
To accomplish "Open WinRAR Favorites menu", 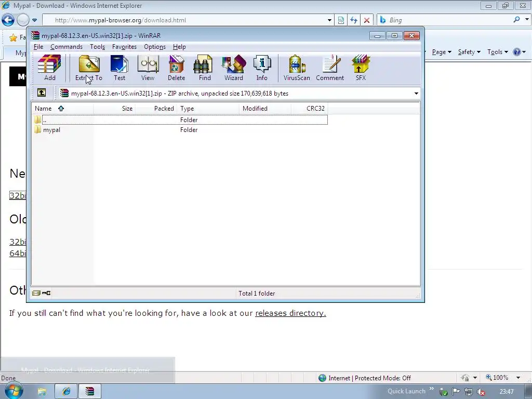I will (124, 47).
